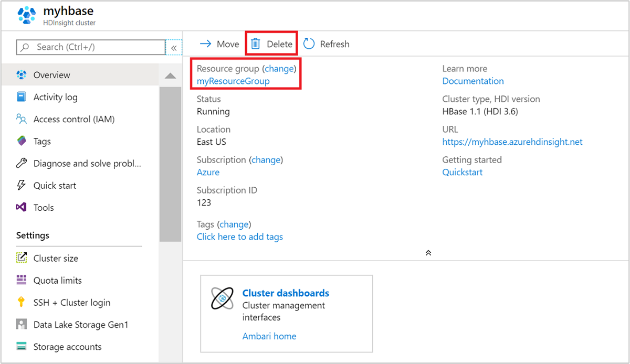
Task: Click in the Search (Ctrl+/) field
Action: pyautogui.click(x=91, y=47)
